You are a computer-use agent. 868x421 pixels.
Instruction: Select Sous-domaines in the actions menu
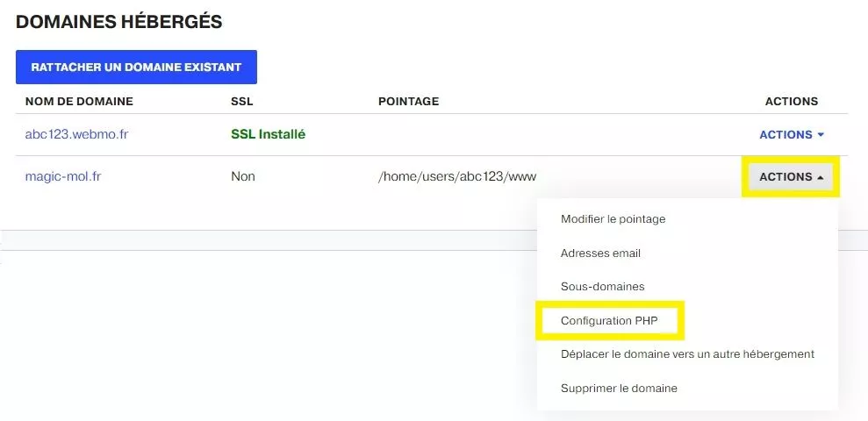tap(602, 287)
